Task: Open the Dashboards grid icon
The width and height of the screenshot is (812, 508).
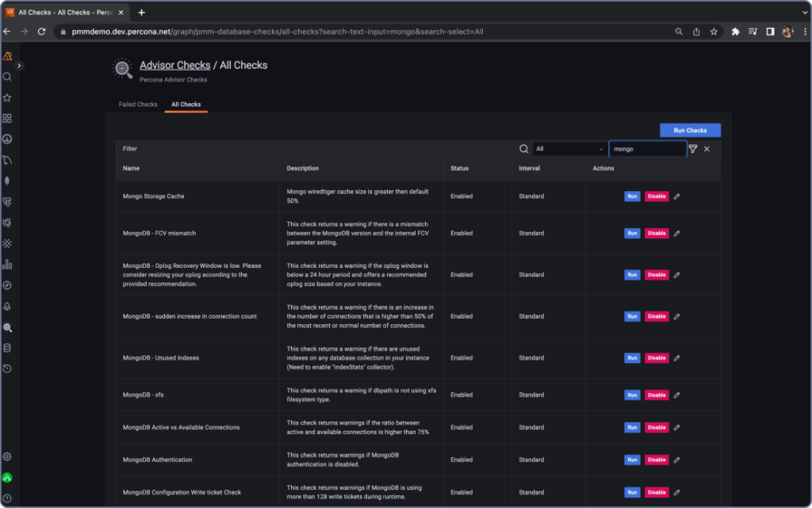Action: [7, 118]
